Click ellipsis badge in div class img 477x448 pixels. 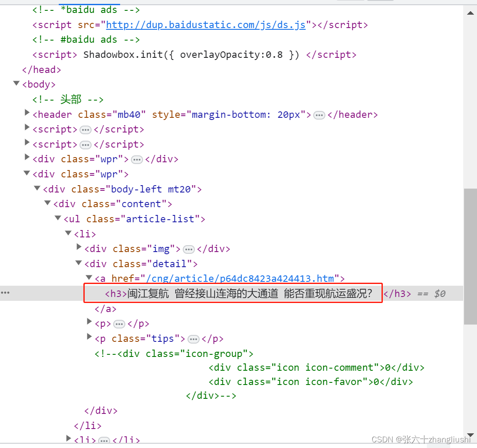point(189,250)
